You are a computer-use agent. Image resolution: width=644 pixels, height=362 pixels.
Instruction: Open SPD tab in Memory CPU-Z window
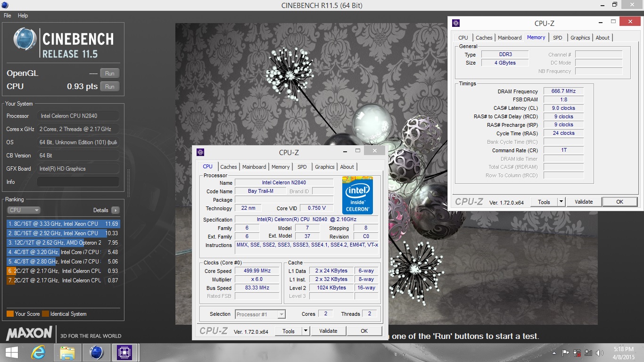click(558, 38)
